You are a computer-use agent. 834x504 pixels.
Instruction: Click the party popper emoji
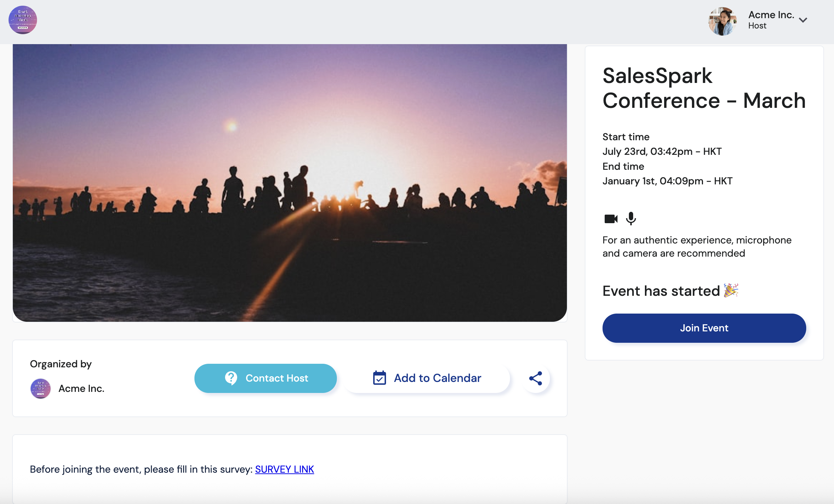pyautogui.click(x=731, y=290)
